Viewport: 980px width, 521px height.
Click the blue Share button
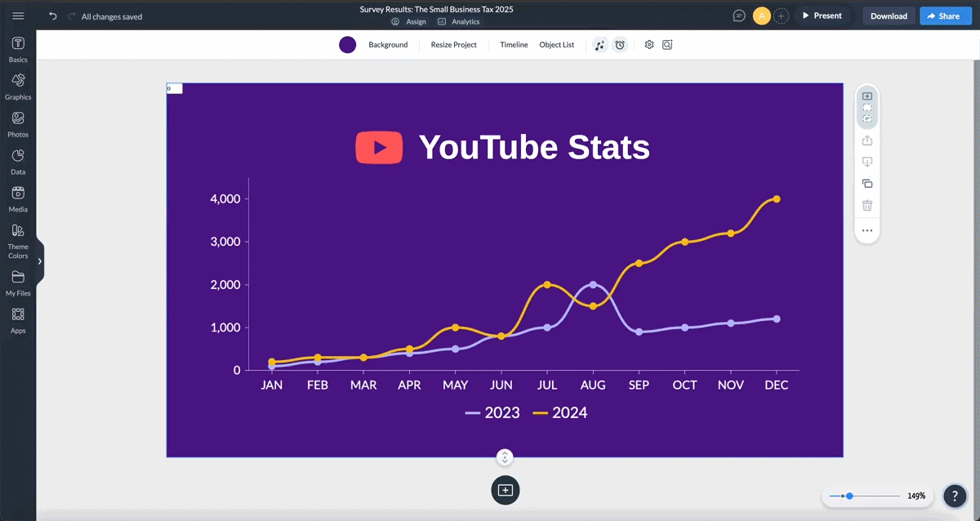pos(943,16)
